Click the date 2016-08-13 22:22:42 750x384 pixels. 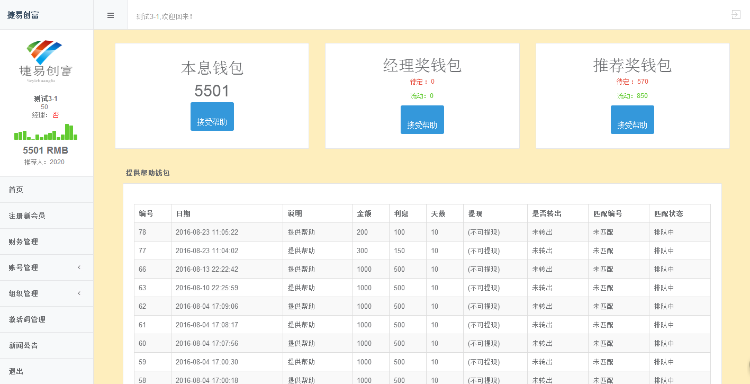pos(207,269)
